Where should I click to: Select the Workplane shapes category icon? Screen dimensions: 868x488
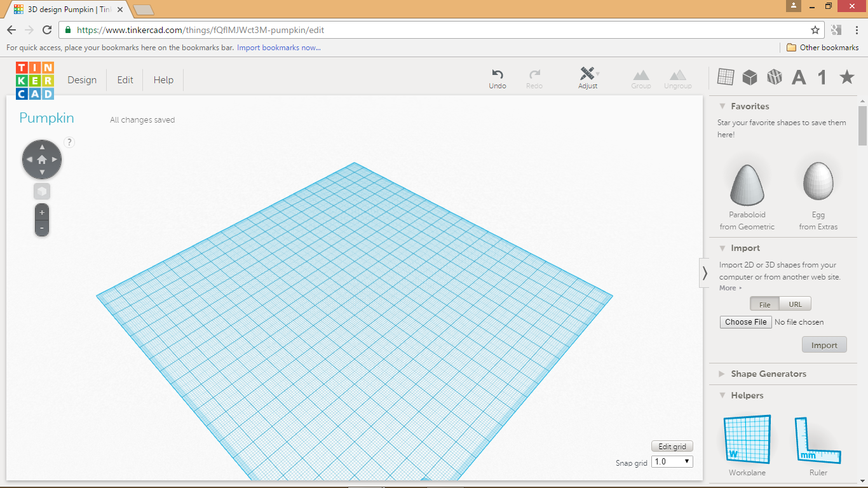[x=726, y=76]
